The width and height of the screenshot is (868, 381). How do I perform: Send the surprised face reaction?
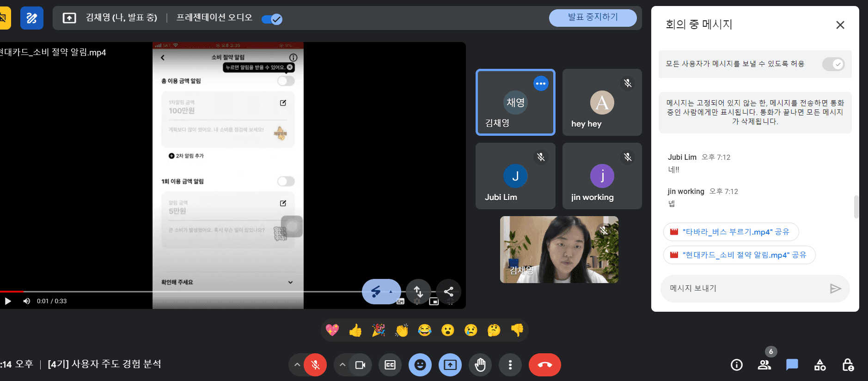[448, 330]
